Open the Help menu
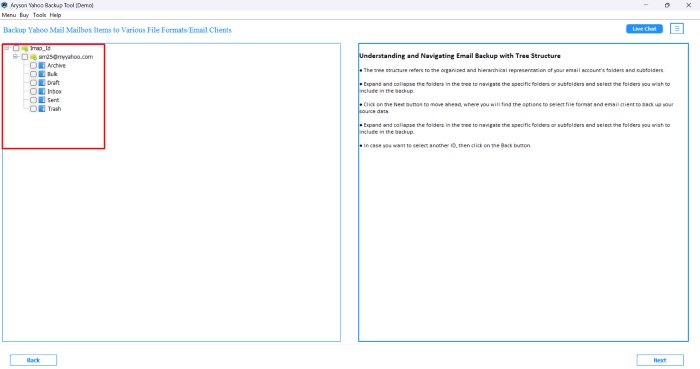Viewport: 700px width, 369px height. (x=55, y=15)
